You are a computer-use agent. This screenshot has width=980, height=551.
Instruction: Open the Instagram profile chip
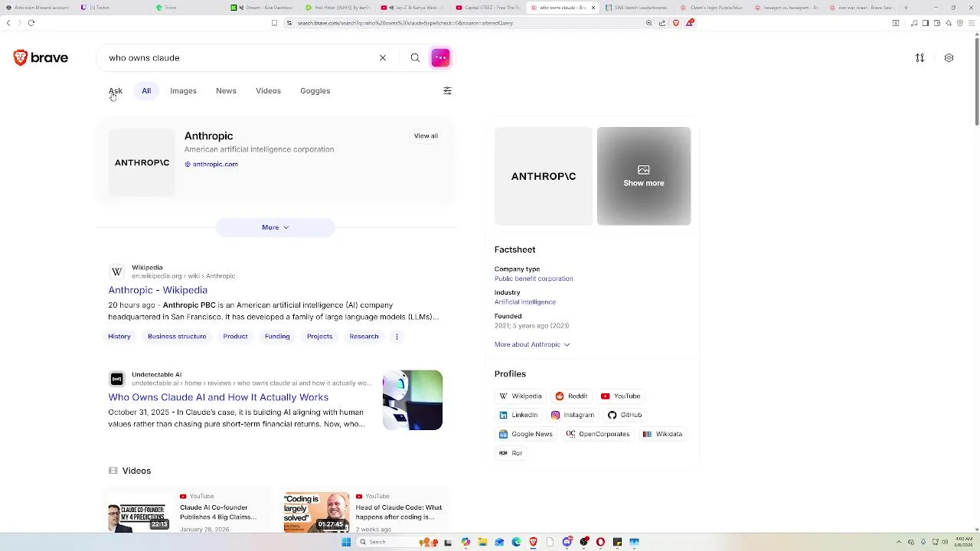point(573,415)
